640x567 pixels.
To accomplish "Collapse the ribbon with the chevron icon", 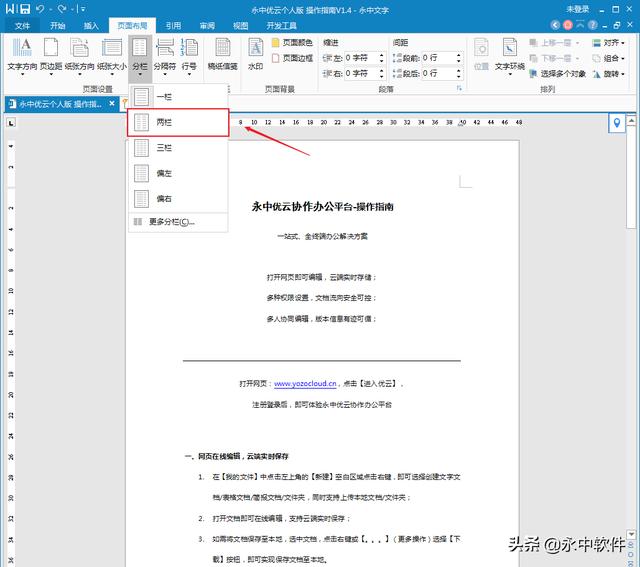I will 580,24.
